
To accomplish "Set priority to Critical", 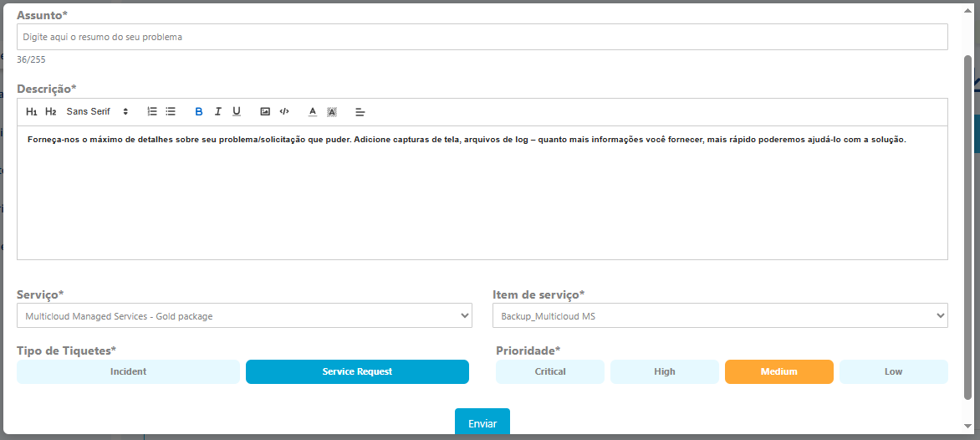I will coord(550,371).
